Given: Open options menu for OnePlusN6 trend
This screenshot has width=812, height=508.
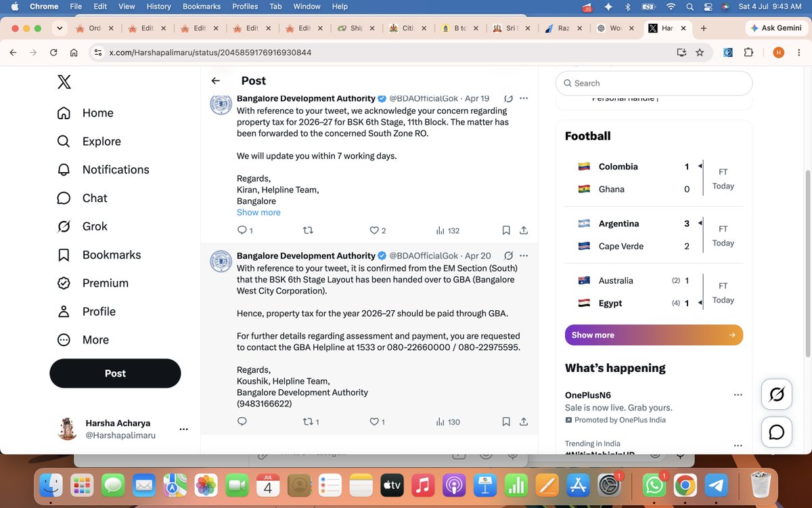Looking at the screenshot, I should 738,395.
